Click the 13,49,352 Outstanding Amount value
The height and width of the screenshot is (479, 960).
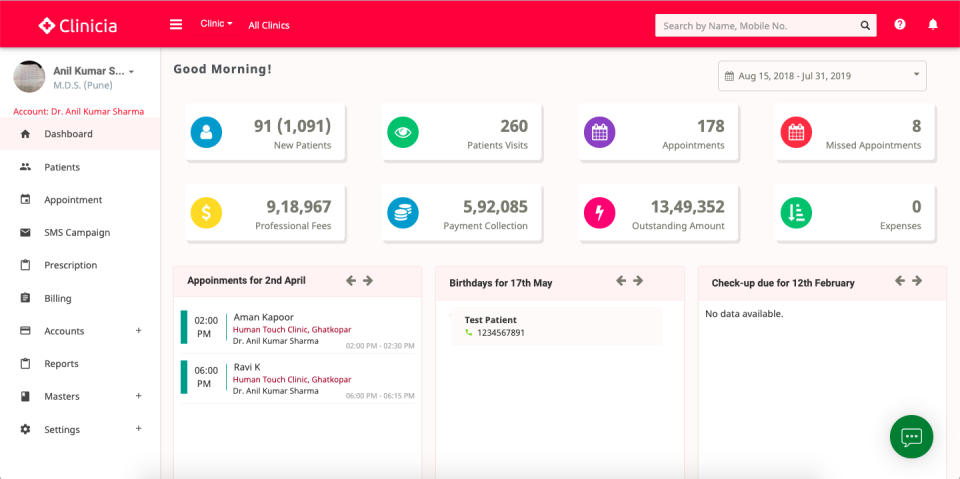(688, 206)
